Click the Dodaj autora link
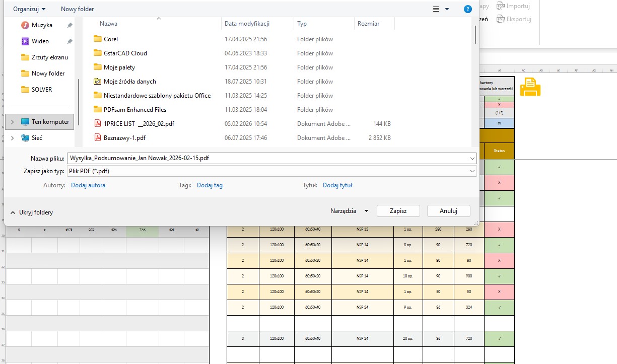The image size is (617, 364). pyautogui.click(x=88, y=185)
